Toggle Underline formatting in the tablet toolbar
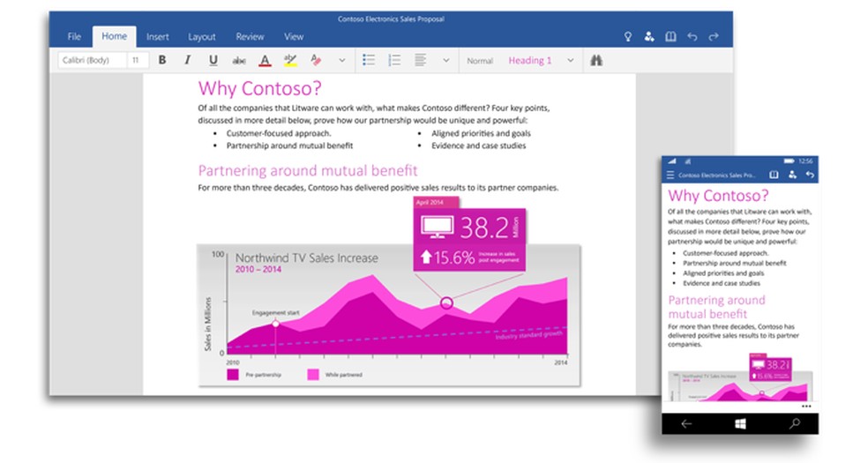Screen dimensions: 868x463 tap(213, 60)
